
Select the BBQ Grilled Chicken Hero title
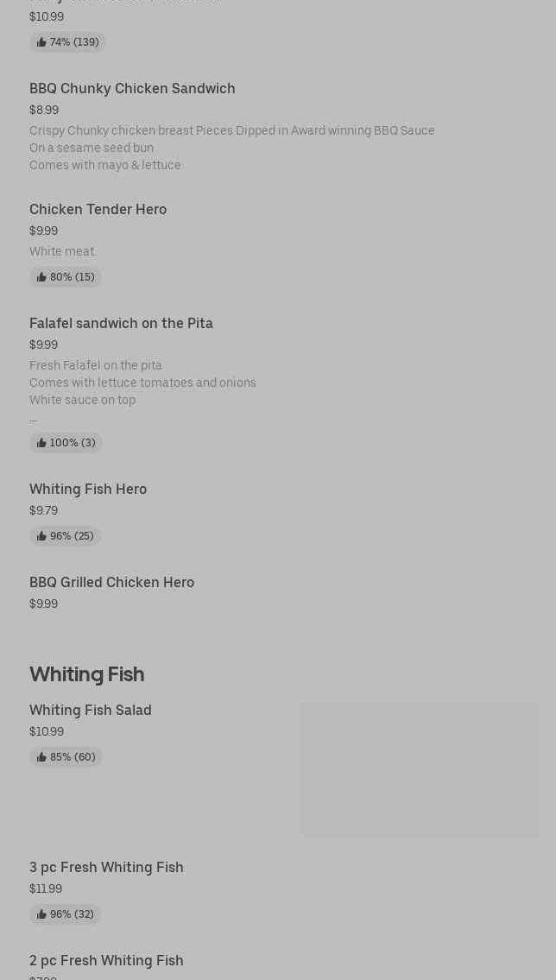111,583
